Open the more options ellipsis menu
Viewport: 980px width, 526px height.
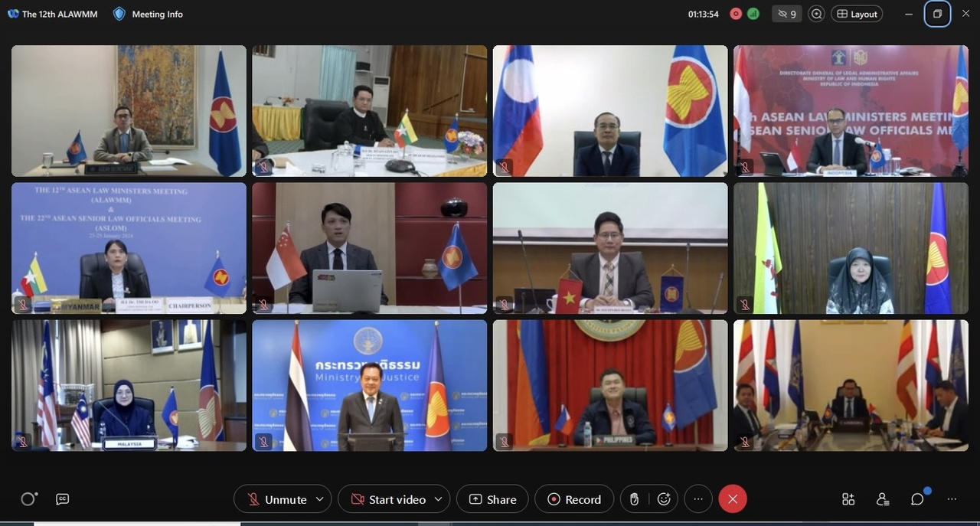pos(697,498)
